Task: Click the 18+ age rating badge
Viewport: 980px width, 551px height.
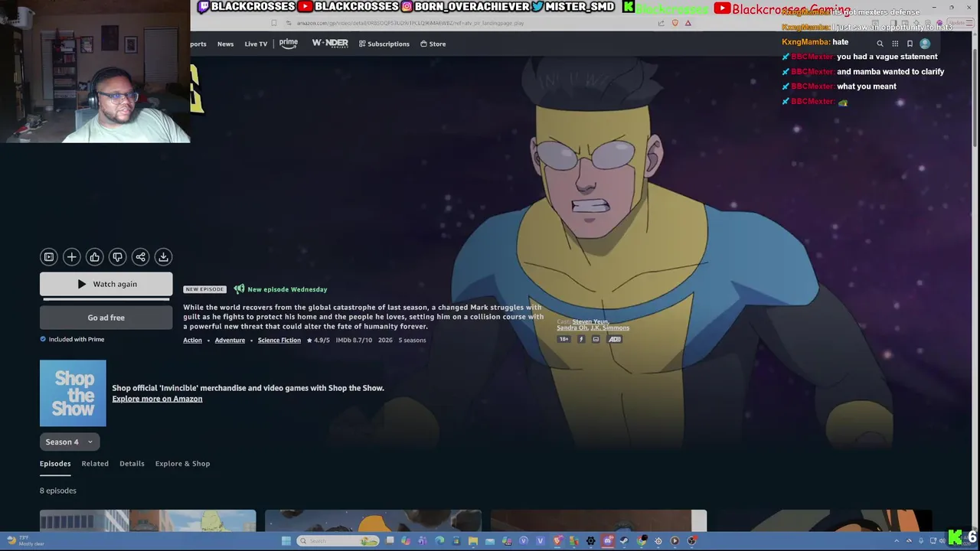Action: click(x=563, y=339)
